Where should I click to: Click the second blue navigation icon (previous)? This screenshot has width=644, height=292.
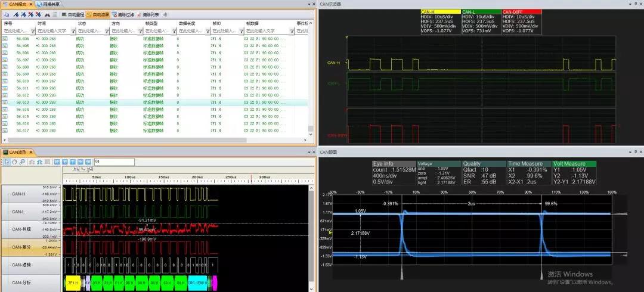65,162
